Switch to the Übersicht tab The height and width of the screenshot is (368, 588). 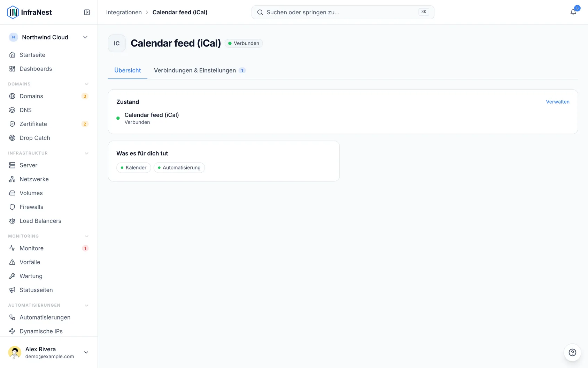point(127,70)
